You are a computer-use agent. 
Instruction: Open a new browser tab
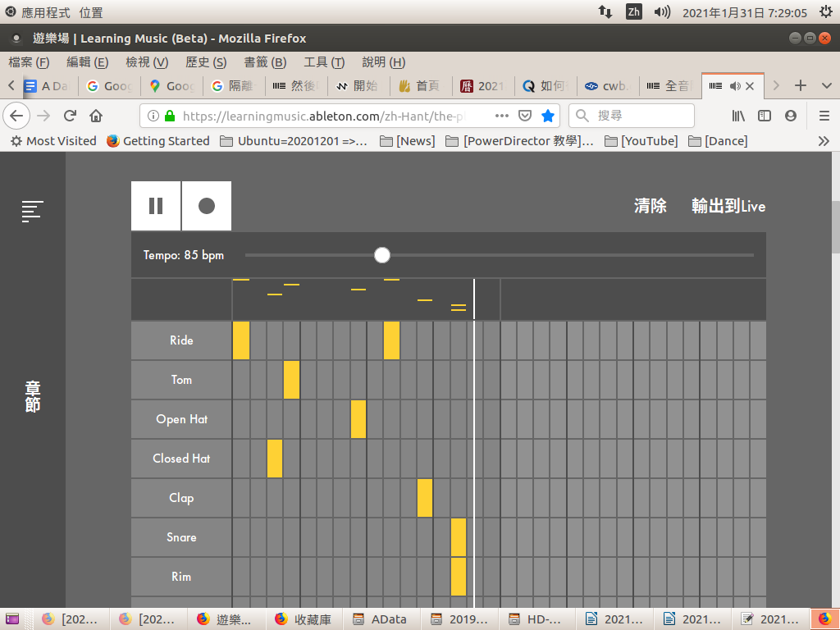(801, 85)
